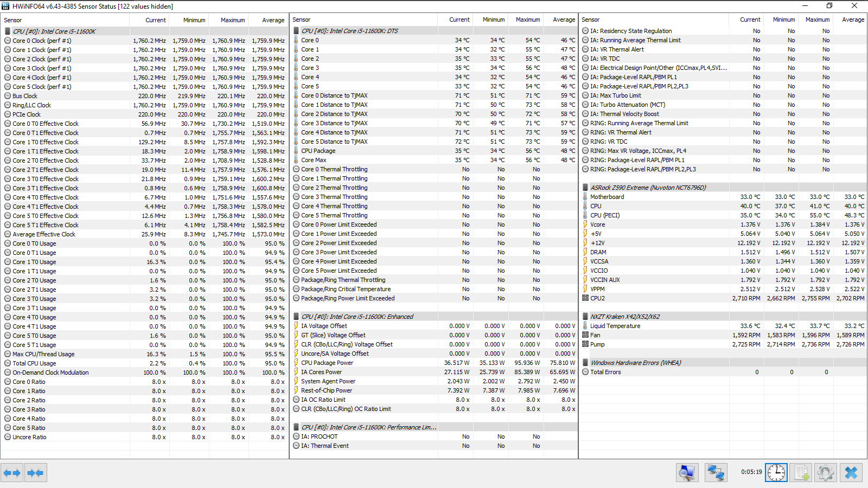Image resolution: width=868 pixels, height=488 pixels.
Task: Click the circle icon of the Total Errors row
Action: click(585, 372)
